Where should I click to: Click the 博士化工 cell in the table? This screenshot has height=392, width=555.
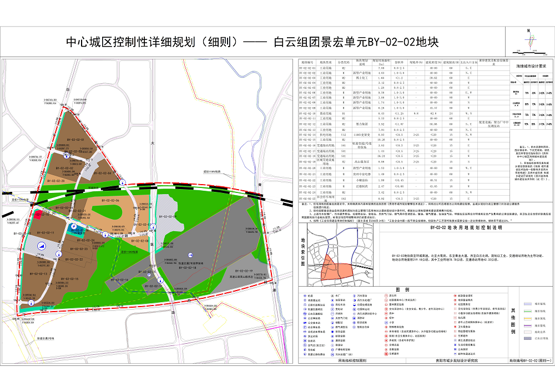(x=362, y=78)
